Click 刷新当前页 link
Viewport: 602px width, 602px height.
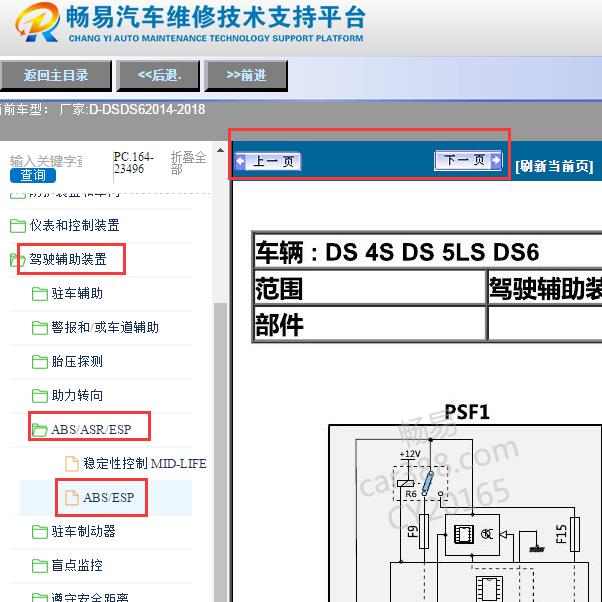(554, 167)
